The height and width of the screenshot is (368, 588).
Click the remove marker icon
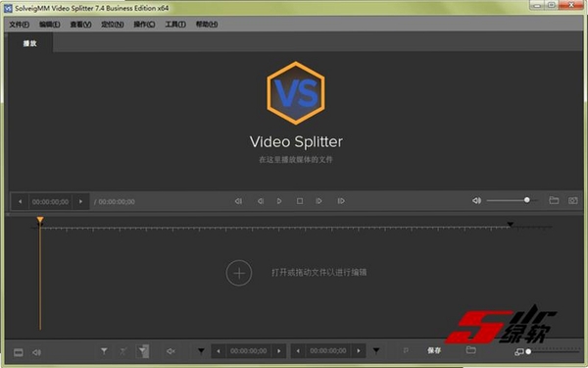click(123, 351)
